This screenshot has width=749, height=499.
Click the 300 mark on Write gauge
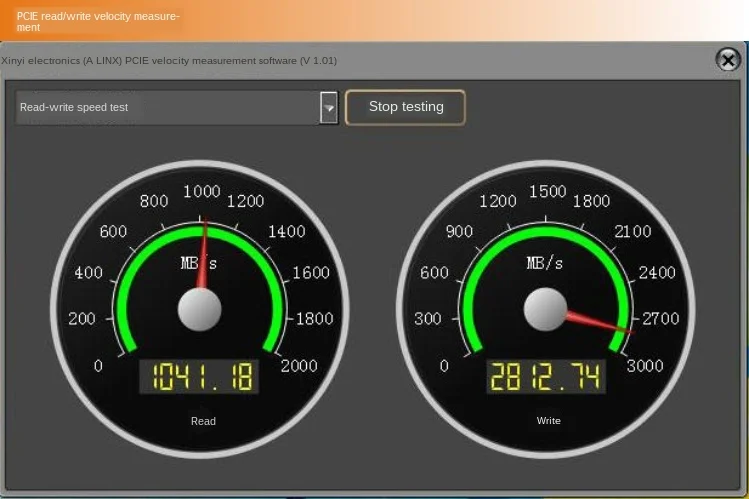pyautogui.click(x=428, y=319)
